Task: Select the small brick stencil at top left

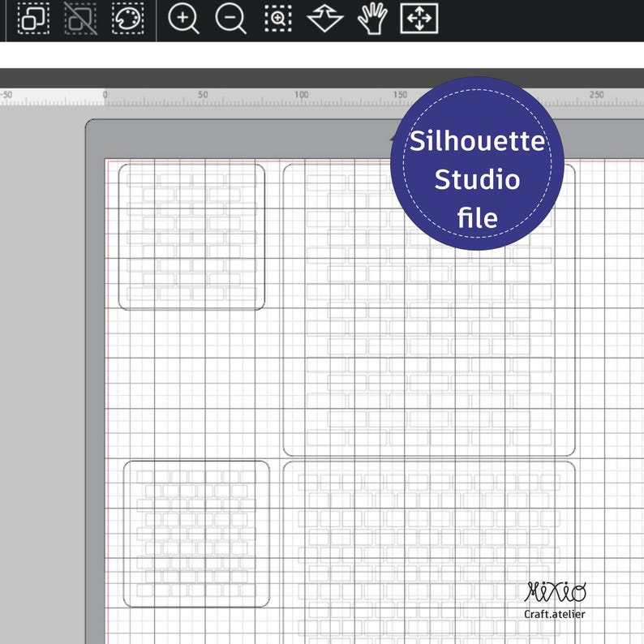Action: pyautogui.click(x=191, y=237)
